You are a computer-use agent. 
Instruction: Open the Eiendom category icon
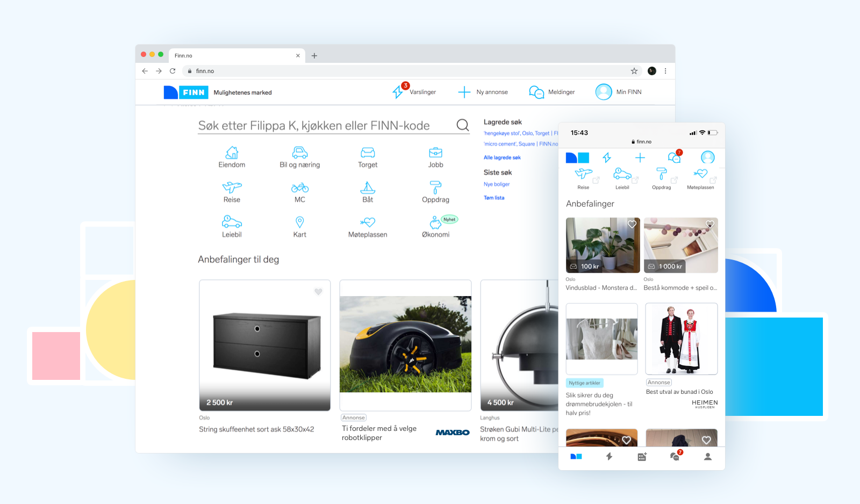[x=232, y=153]
